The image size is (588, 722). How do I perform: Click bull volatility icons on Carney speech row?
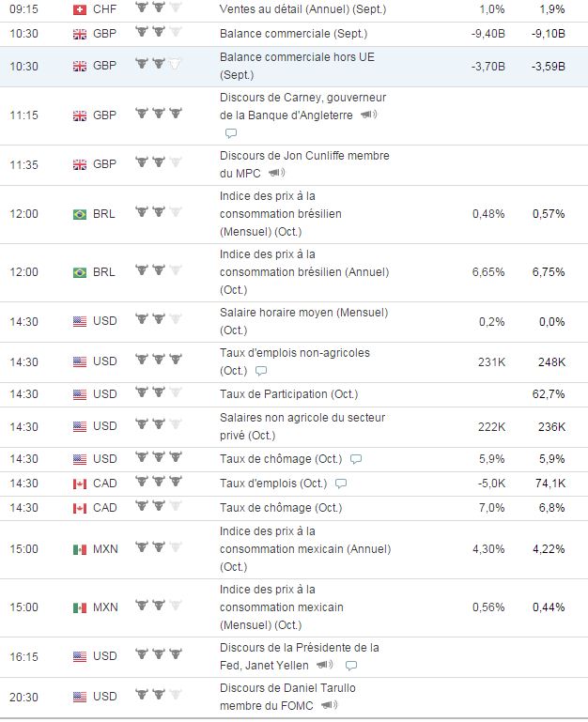point(159,114)
